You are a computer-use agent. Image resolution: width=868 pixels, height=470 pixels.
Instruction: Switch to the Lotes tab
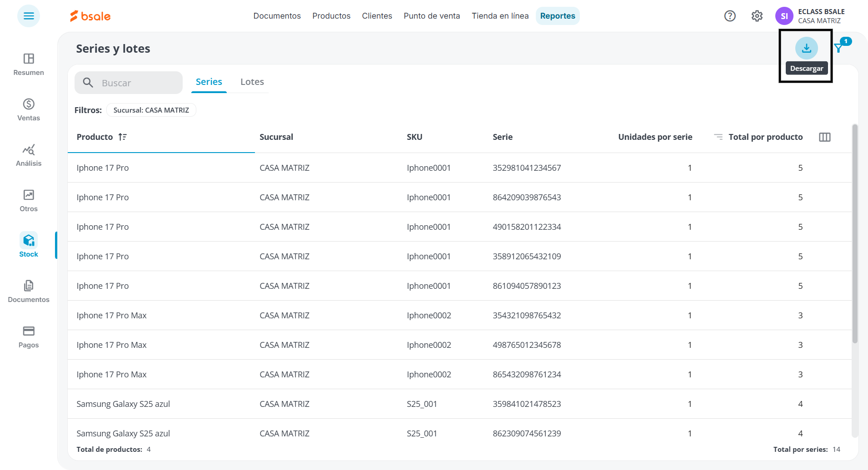pyautogui.click(x=252, y=82)
